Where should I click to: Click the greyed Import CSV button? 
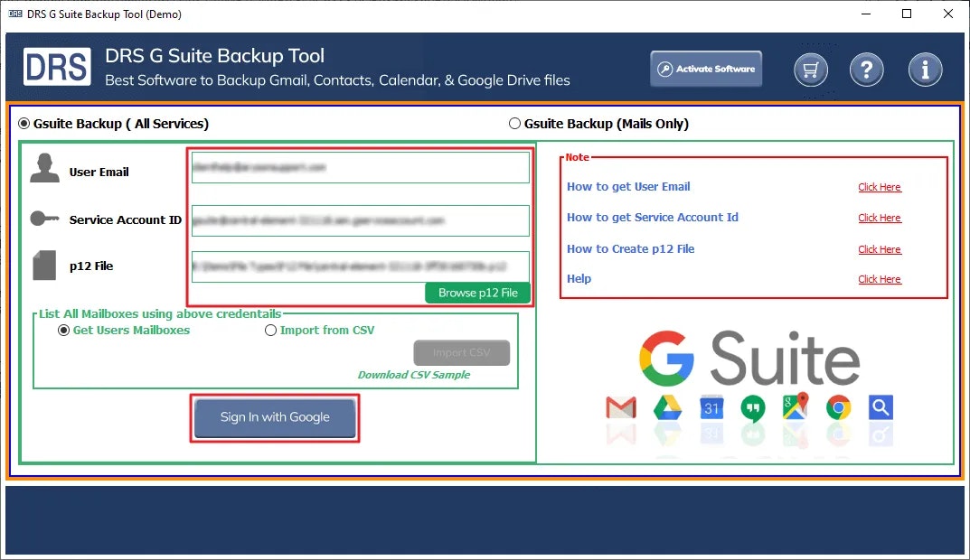[x=461, y=352]
